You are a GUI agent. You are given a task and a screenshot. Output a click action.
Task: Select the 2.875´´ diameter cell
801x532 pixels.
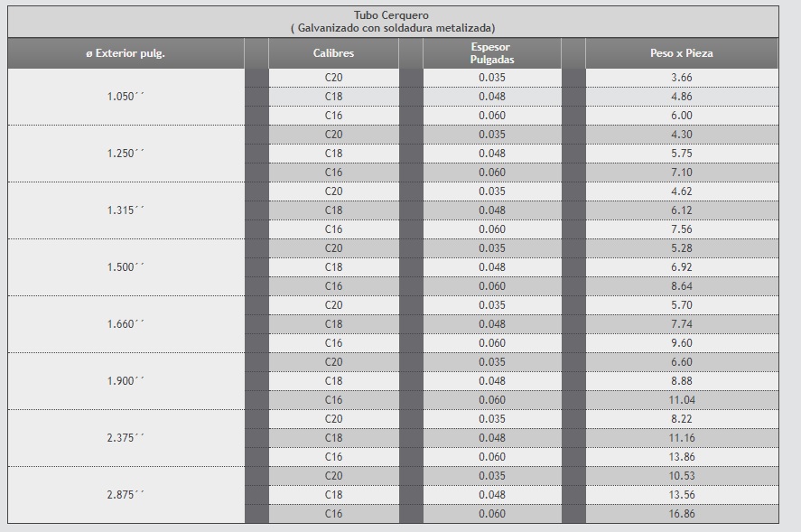click(x=126, y=495)
